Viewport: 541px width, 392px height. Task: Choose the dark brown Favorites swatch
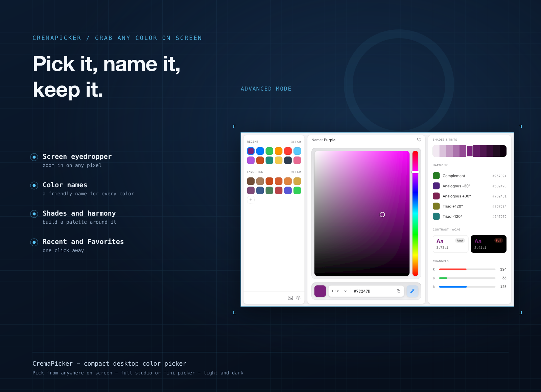tap(251, 181)
